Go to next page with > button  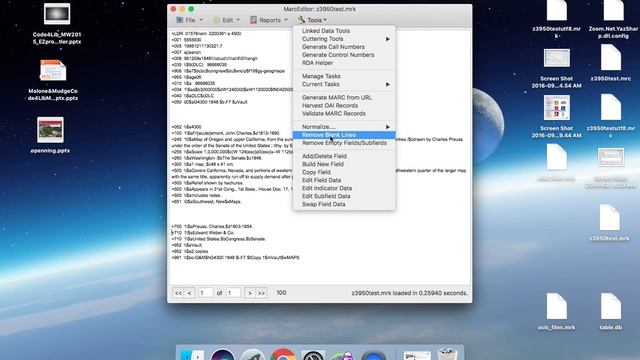coord(250,293)
